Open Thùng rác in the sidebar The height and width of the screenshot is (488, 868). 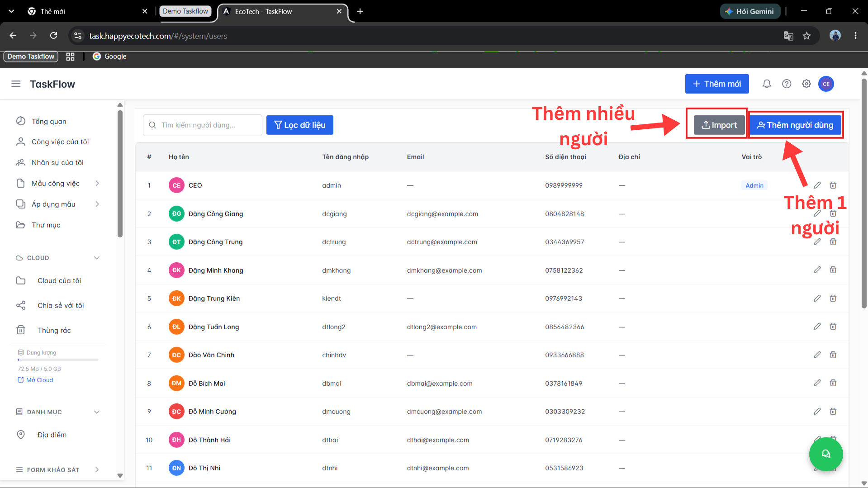click(x=54, y=330)
